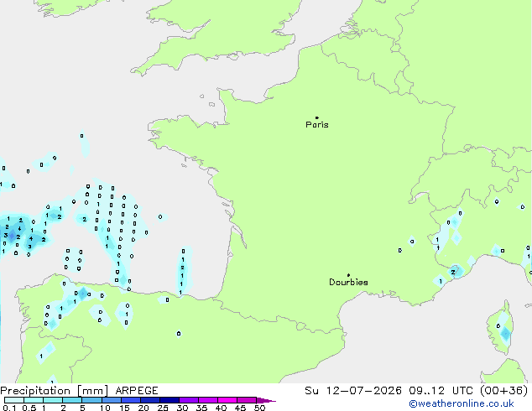Pick the 2–5 mm legend color swatch
The height and width of the screenshot is (411, 532).
tap(72, 400)
